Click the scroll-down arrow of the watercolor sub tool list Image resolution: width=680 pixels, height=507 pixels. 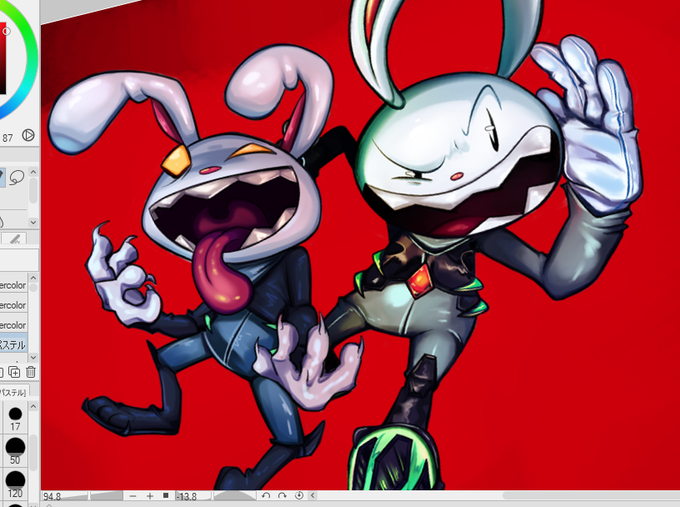33,357
